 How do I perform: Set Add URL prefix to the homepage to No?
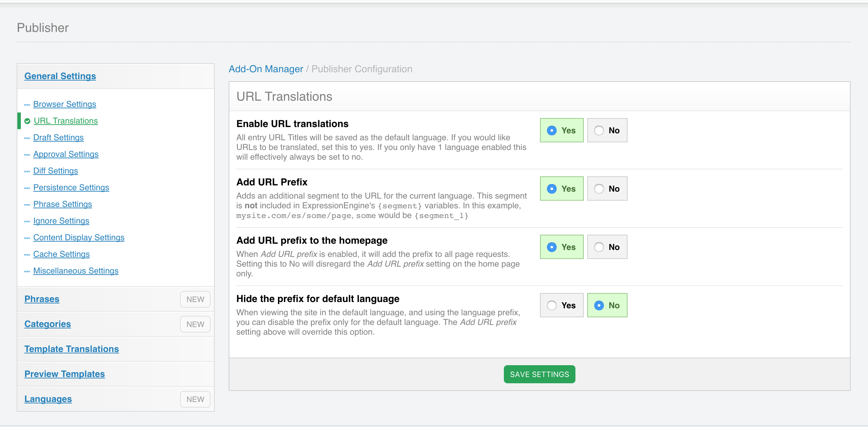click(x=607, y=247)
